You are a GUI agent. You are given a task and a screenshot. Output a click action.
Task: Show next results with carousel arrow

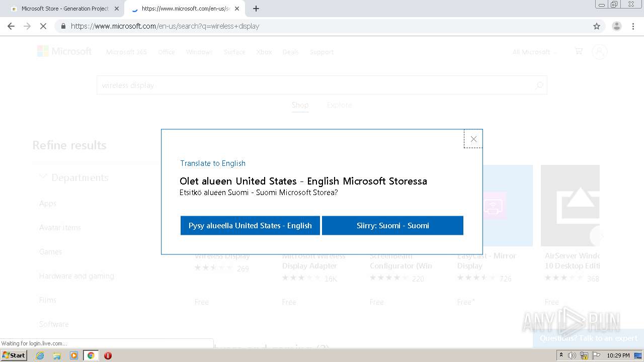[x=597, y=235]
